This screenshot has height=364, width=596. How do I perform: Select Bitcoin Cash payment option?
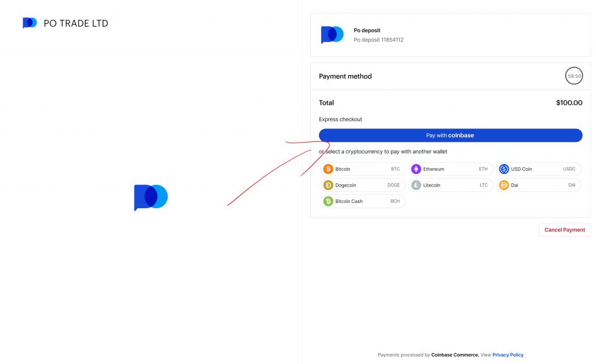pos(363,201)
